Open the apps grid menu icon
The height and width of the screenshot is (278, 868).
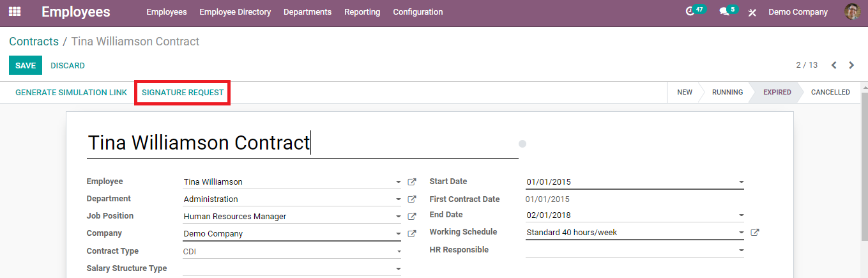click(14, 12)
